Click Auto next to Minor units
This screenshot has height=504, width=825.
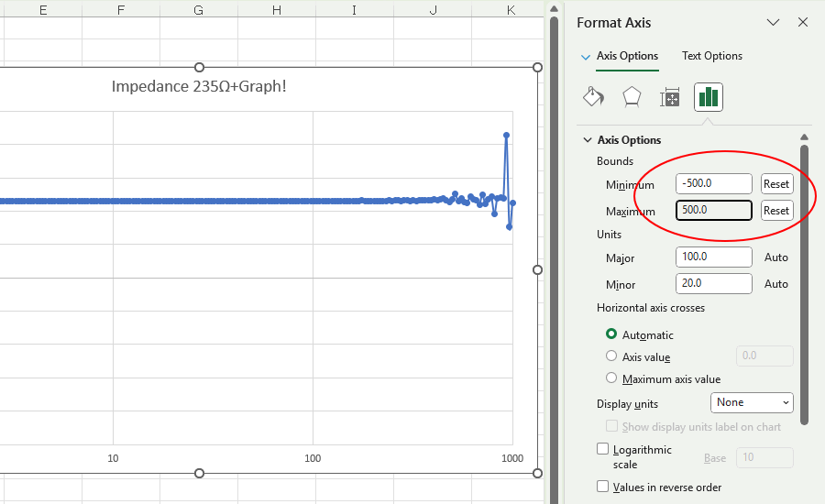click(x=776, y=284)
